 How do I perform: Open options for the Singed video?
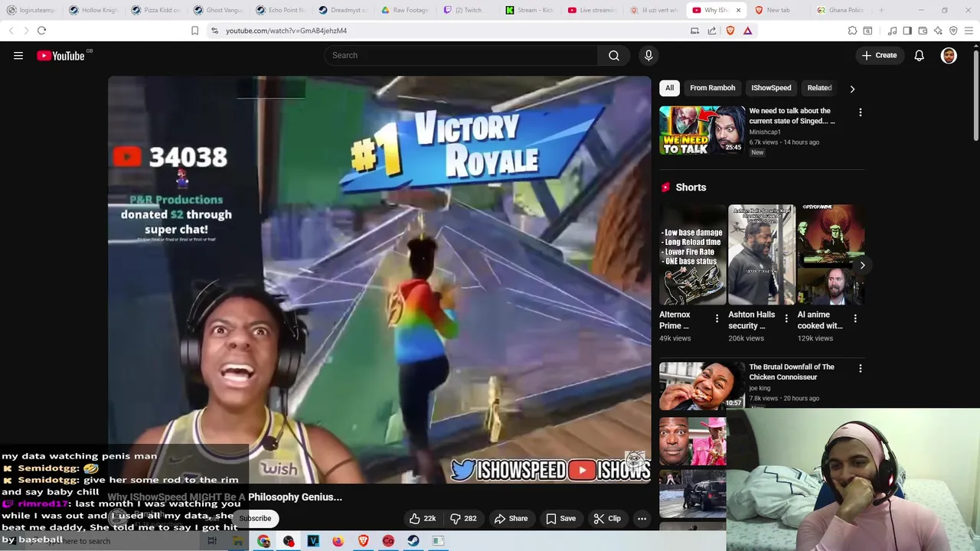point(860,112)
